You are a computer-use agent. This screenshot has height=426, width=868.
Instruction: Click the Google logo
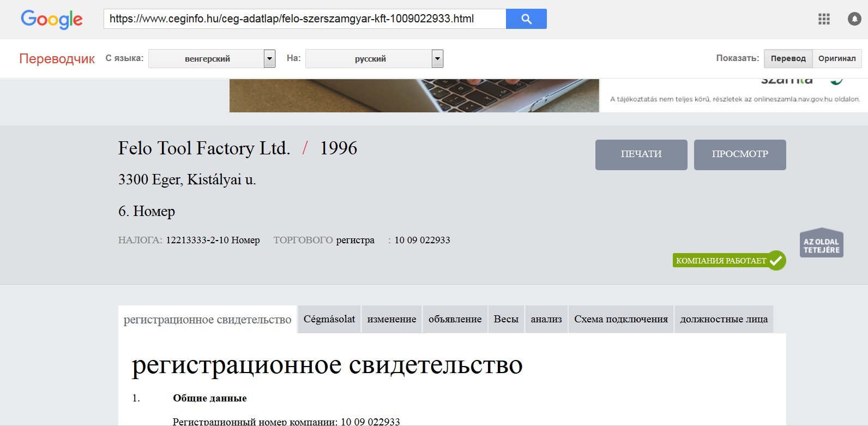[52, 20]
